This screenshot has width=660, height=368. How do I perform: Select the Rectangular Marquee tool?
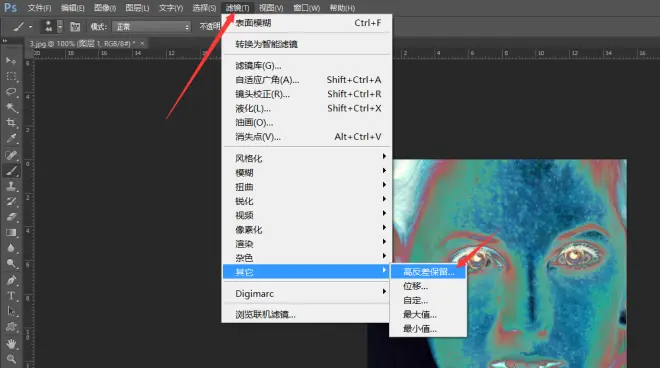(x=11, y=76)
